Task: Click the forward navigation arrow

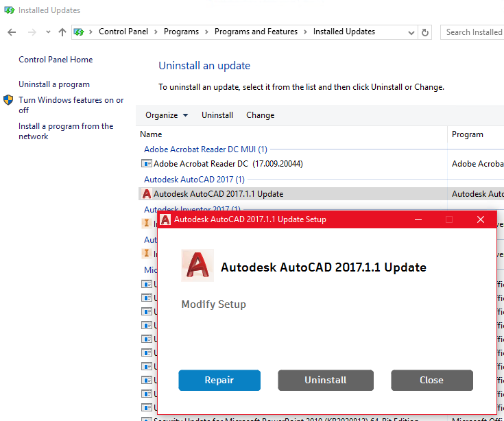Action: pyautogui.click(x=32, y=32)
